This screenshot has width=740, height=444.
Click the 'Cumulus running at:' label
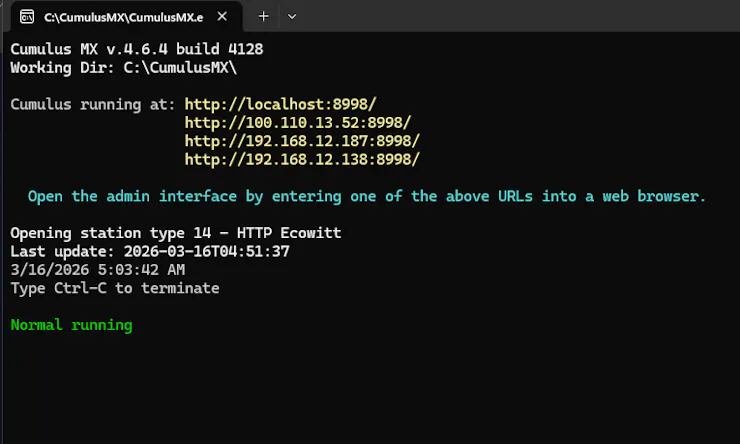point(92,104)
